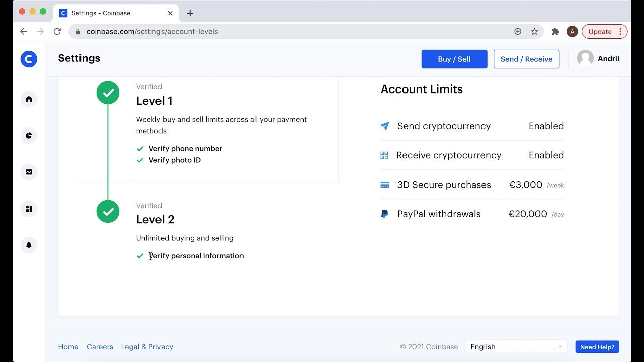Click the Coinbase logo in sidebar
Image resolution: width=644 pixels, height=362 pixels.
click(x=29, y=59)
